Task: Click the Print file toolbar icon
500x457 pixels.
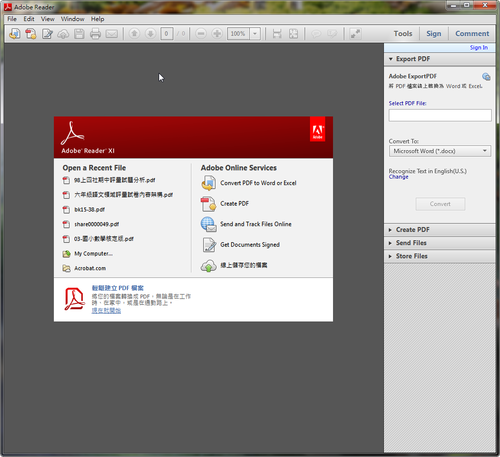Action: click(95, 34)
